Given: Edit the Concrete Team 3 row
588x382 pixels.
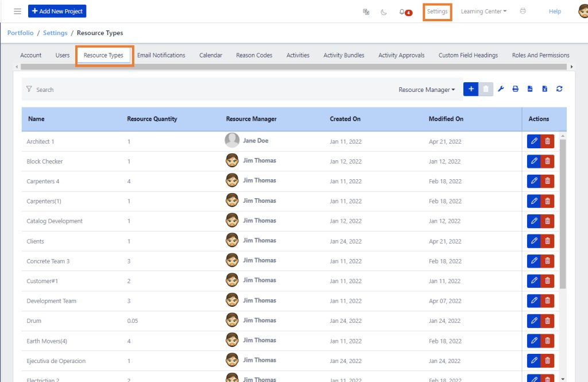Looking at the screenshot, I should tap(533, 261).
